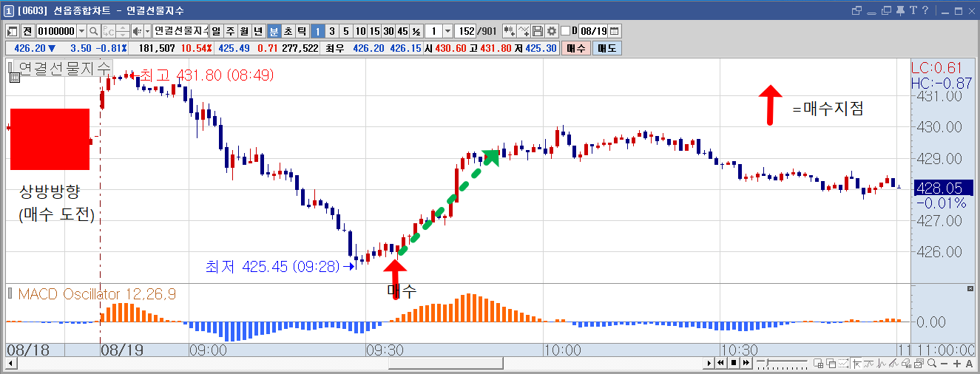Screen dimensions: 980x374
Task: Click the fast-forward button in playback controls
Action: [x=746, y=363]
